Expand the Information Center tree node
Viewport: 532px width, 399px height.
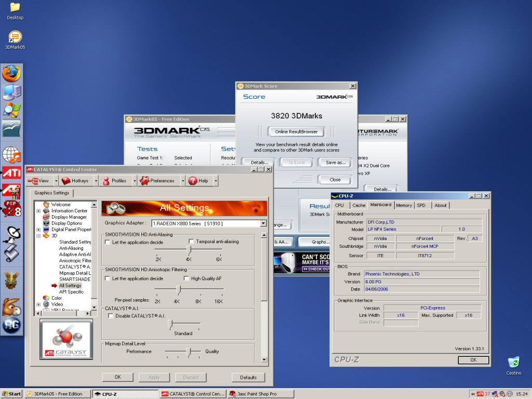point(38,211)
